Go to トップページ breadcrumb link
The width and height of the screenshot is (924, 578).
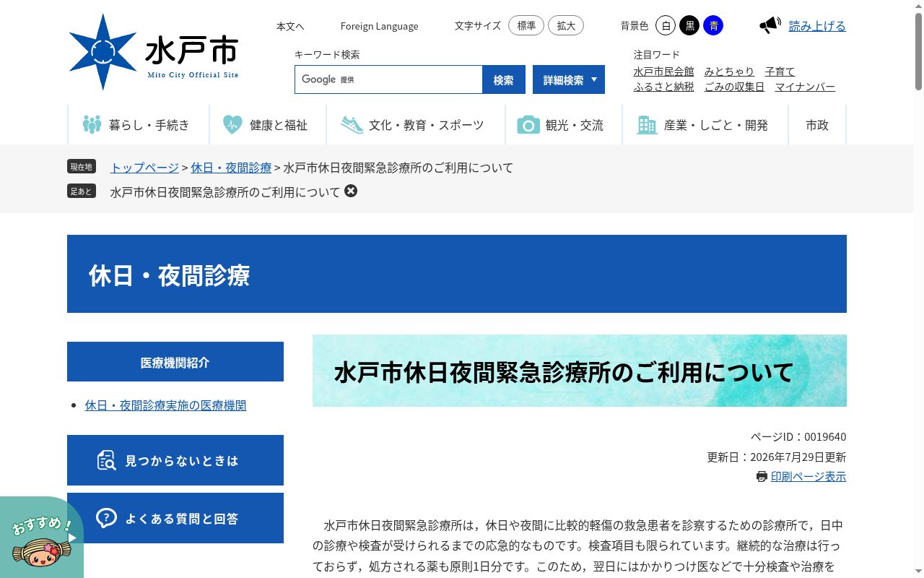(x=144, y=168)
